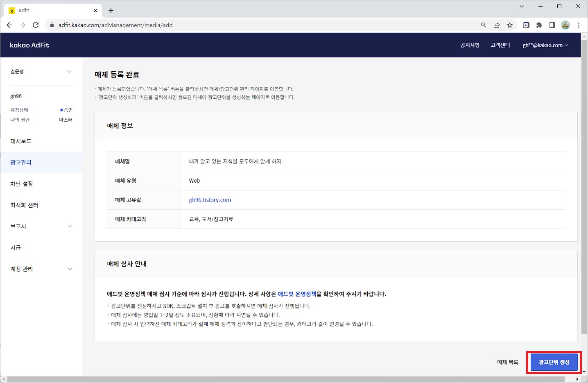
Task: Open the gh96.tistory.com link
Action: point(210,200)
